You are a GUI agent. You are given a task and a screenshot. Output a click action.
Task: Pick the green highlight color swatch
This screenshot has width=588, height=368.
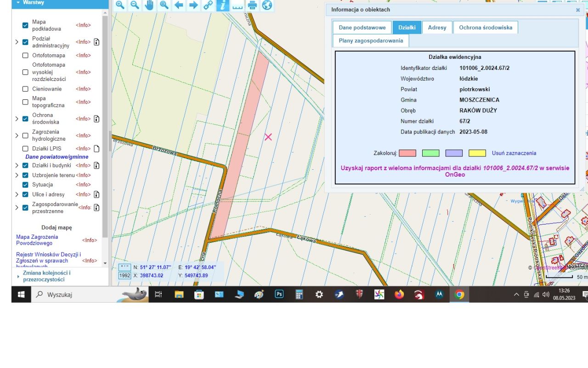431,153
